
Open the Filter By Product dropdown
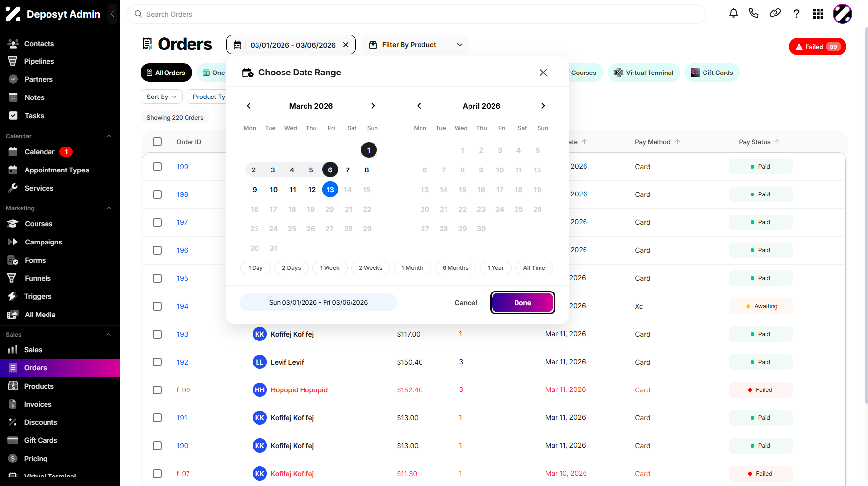coord(415,45)
